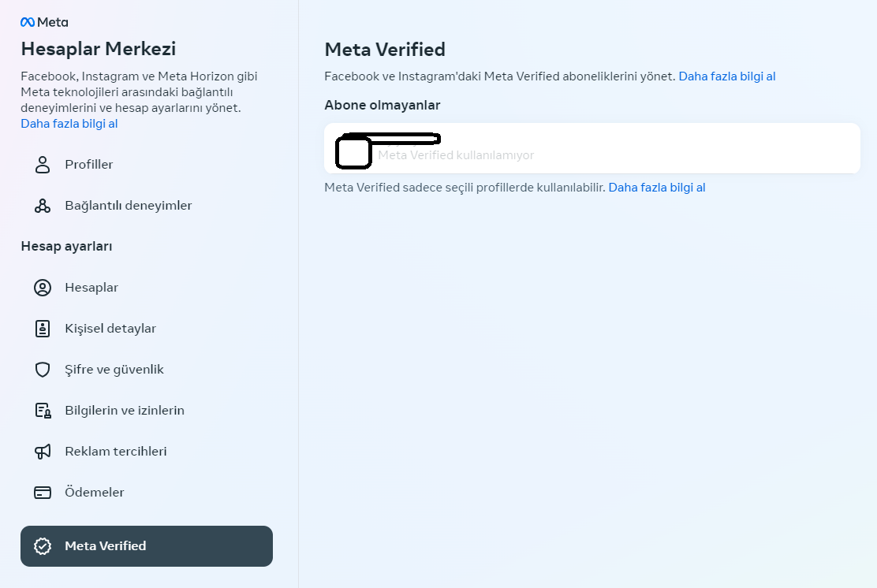Follow 'Daha fazla bilgi al' under Hesaplar Merkezi
Viewport: 877px width, 588px height.
point(69,124)
